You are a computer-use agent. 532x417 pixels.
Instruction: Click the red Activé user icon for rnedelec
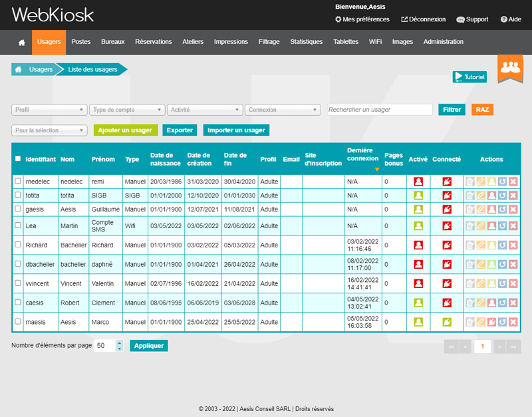(x=418, y=182)
